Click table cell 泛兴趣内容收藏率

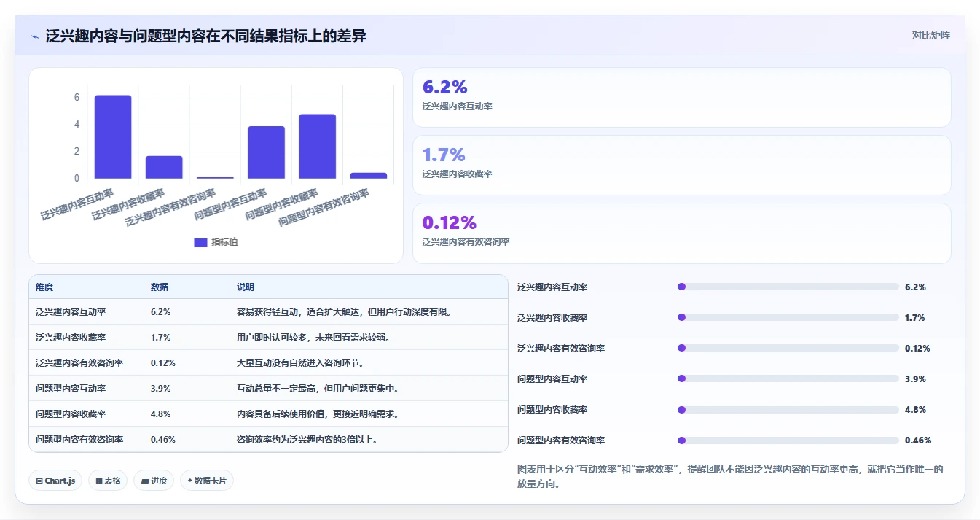point(71,338)
